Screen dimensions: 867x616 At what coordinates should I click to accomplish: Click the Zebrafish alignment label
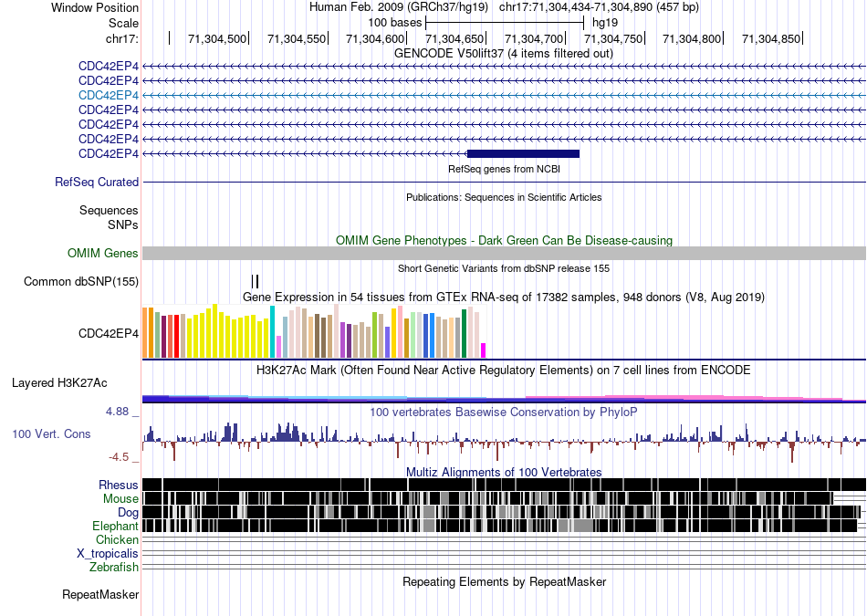coord(114,568)
